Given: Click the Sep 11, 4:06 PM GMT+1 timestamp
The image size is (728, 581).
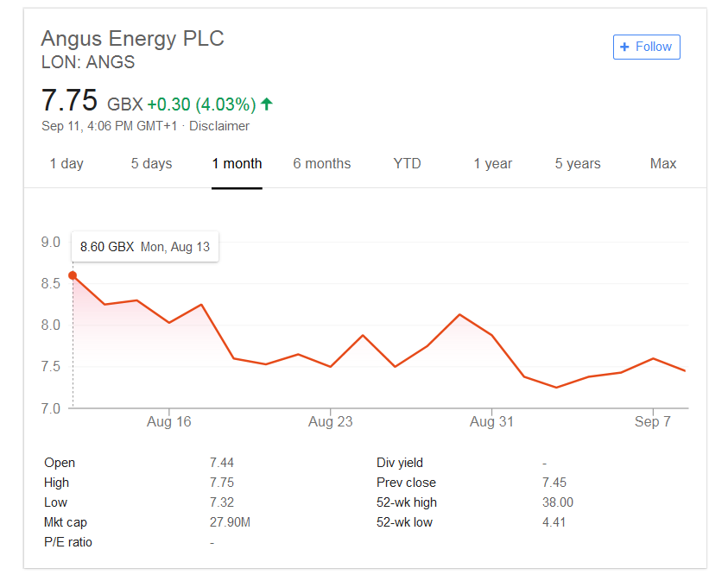Looking at the screenshot, I should point(109,126).
